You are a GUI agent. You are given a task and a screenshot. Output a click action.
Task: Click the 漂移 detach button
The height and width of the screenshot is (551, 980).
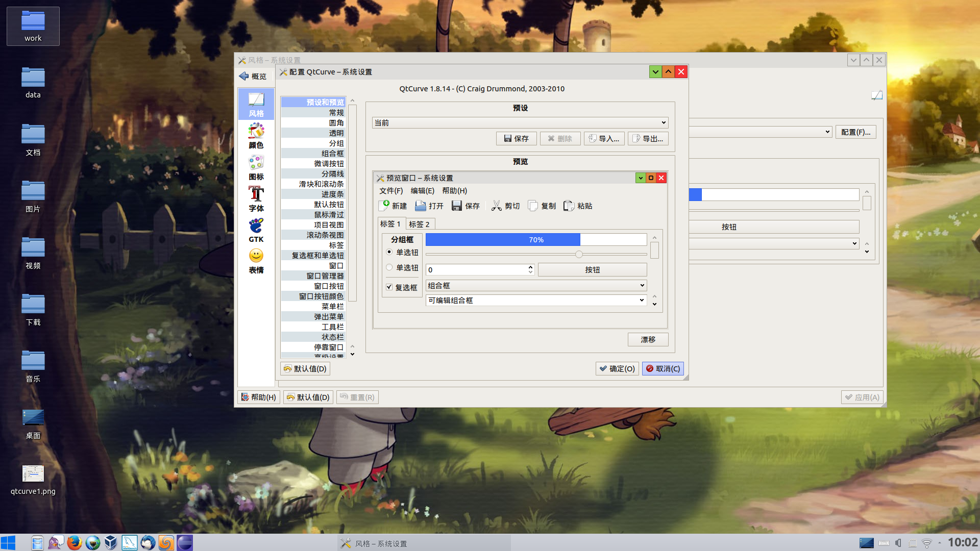coord(648,339)
